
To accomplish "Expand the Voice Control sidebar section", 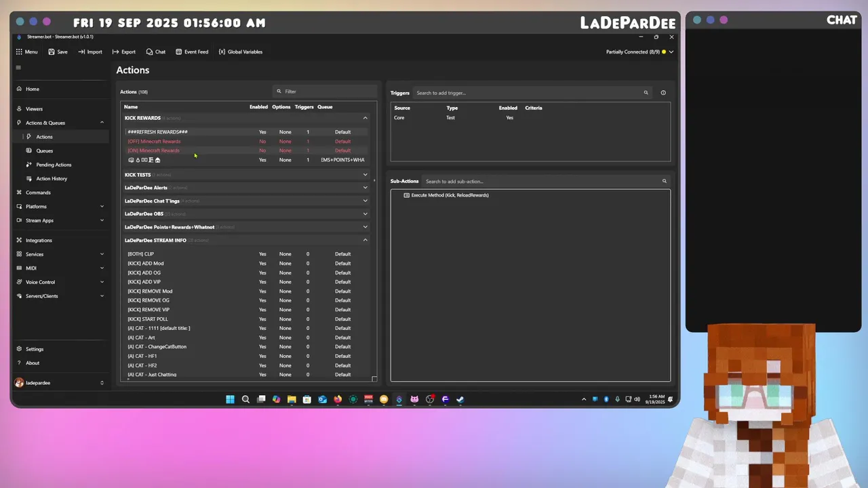I will click(102, 282).
